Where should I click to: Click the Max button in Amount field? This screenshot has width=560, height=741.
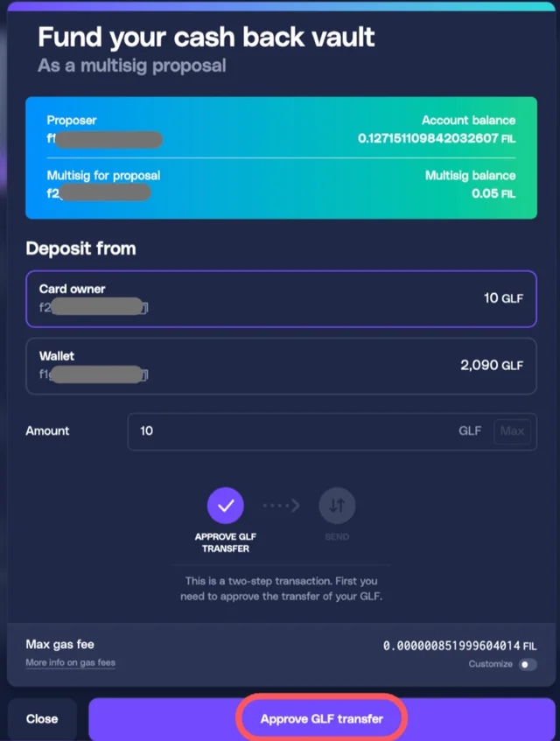[x=512, y=431]
